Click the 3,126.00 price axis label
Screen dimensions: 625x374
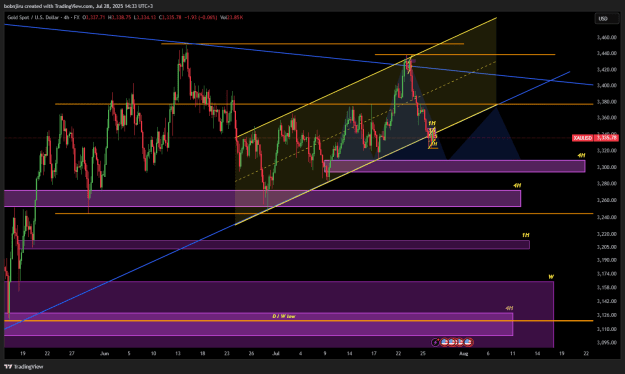(x=607, y=315)
